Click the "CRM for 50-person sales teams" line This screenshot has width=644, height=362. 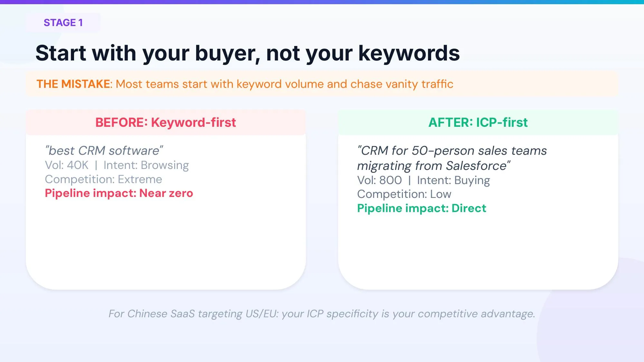coord(452,151)
